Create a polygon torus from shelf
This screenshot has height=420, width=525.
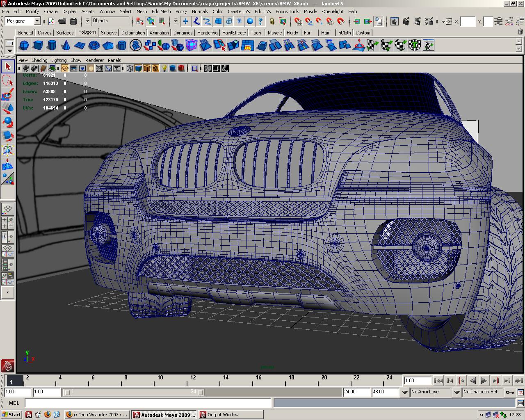click(94, 45)
